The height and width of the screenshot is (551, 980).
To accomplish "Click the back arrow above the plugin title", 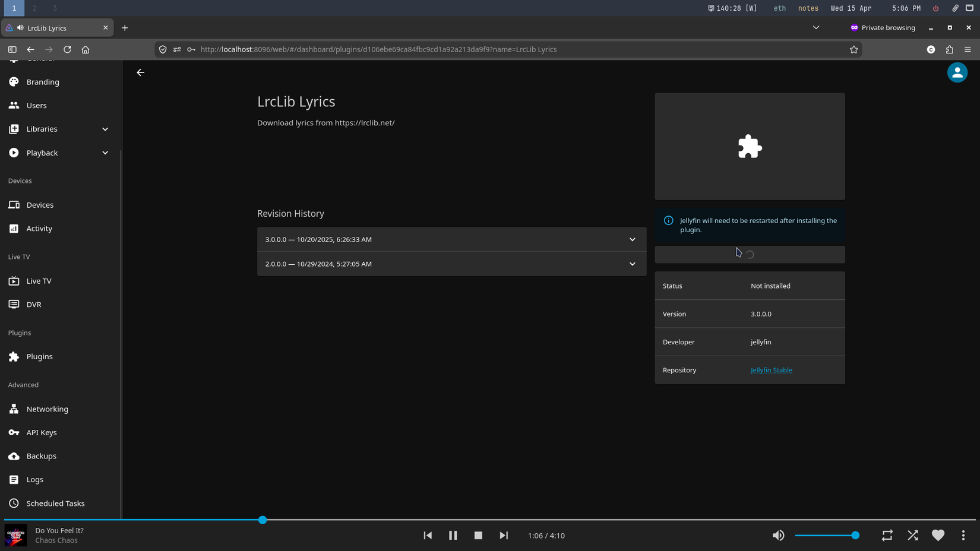I will click(140, 72).
